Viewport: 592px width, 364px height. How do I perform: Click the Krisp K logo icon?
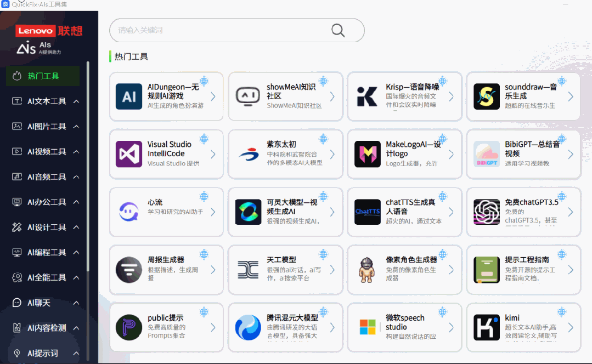367,96
